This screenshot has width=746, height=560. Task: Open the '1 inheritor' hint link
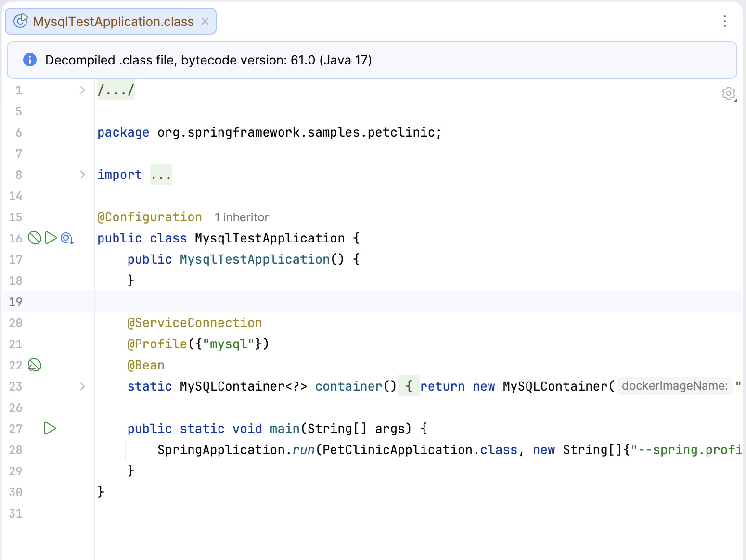[241, 217]
